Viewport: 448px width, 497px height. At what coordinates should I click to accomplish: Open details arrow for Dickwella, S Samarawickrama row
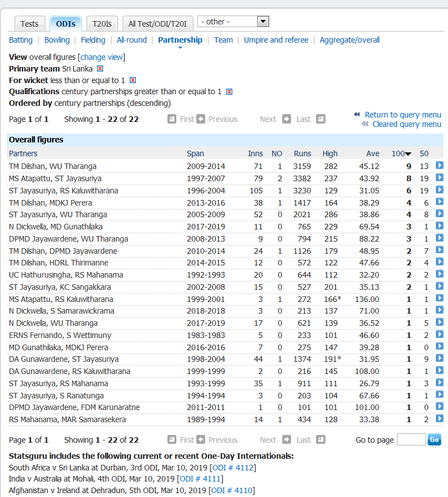(x=440, y=310)
